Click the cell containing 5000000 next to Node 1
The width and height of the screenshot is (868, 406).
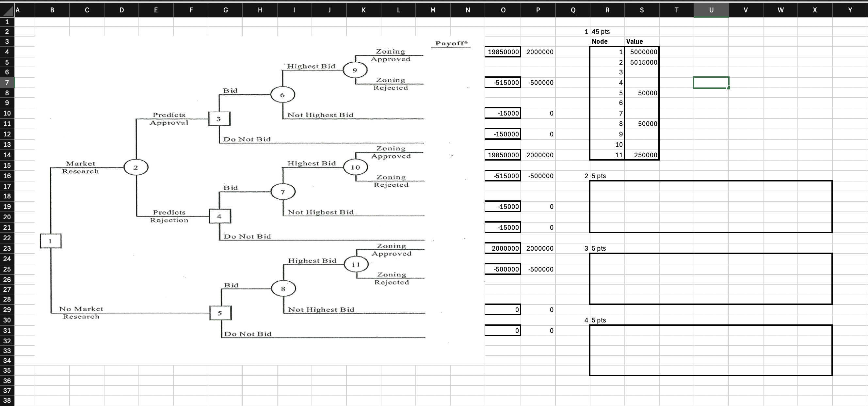pos(643,52)
